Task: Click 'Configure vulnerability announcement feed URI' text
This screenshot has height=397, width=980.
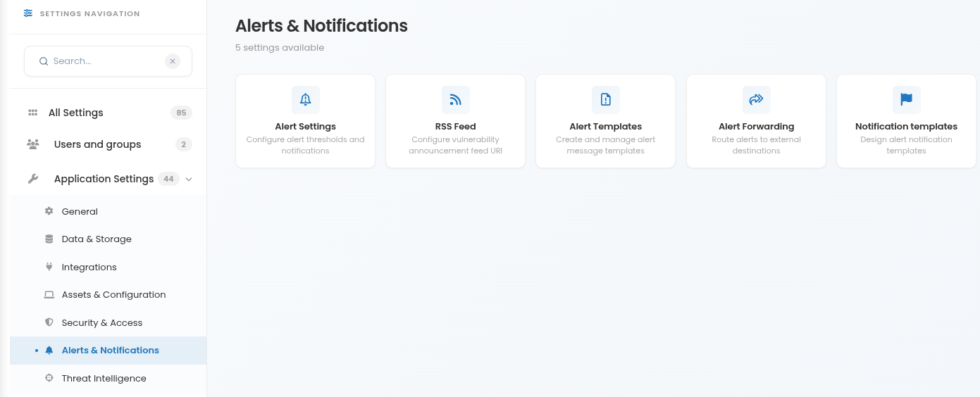Action: click(456, 145)
